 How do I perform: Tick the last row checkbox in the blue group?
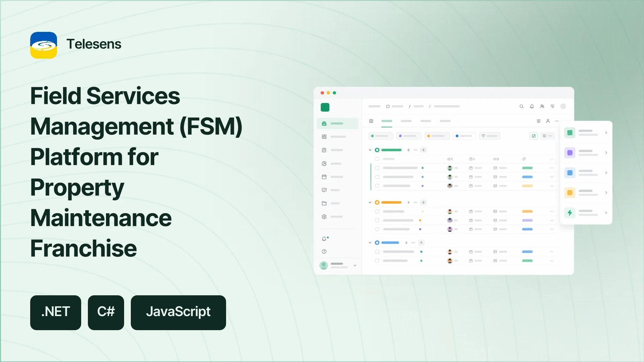[377, 260]
